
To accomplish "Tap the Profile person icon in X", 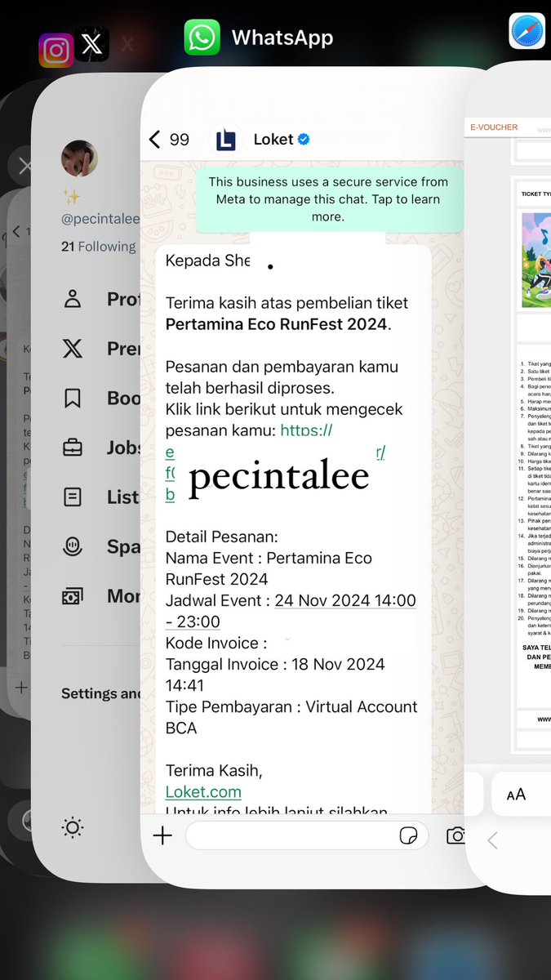I will pyautogui.click(x=73, y=299).
